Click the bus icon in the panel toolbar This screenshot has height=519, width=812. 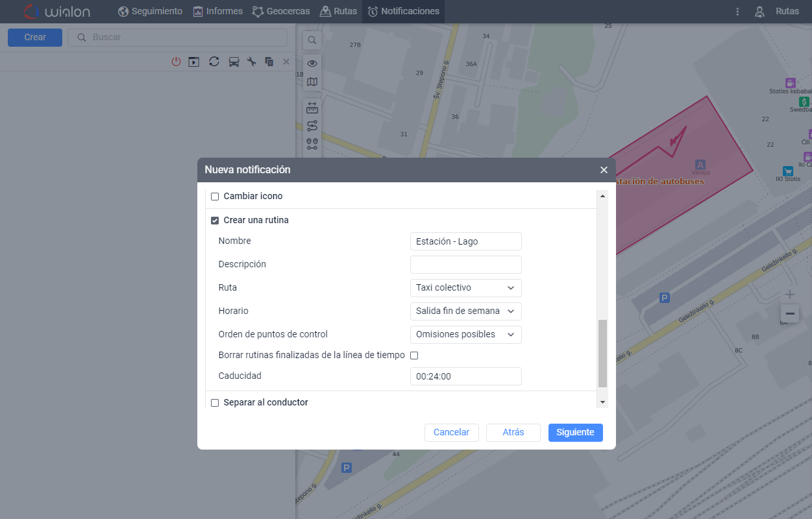[x=234, y=62]
